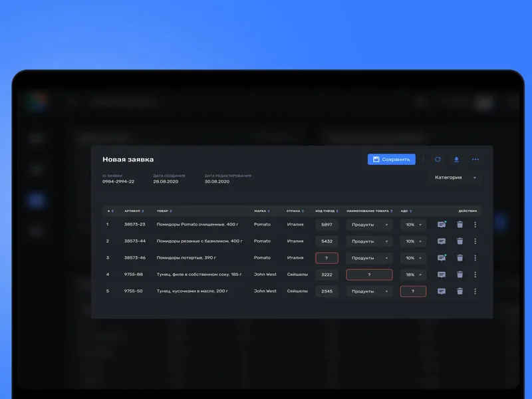This screenshot has height=399, width=532.
Task: Click the missing НДС field in row 9755-50
Action: pos(413,291)
